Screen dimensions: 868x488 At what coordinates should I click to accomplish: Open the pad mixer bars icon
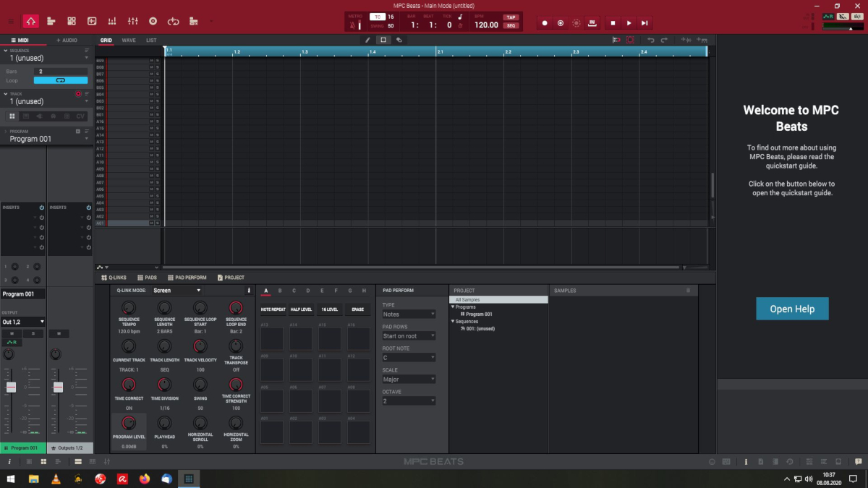(x=112, y=22)
